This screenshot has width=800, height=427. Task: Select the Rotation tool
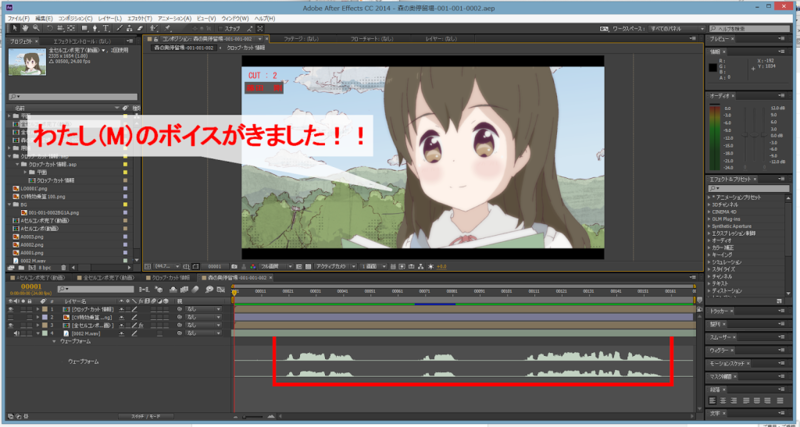pos(49,28)
